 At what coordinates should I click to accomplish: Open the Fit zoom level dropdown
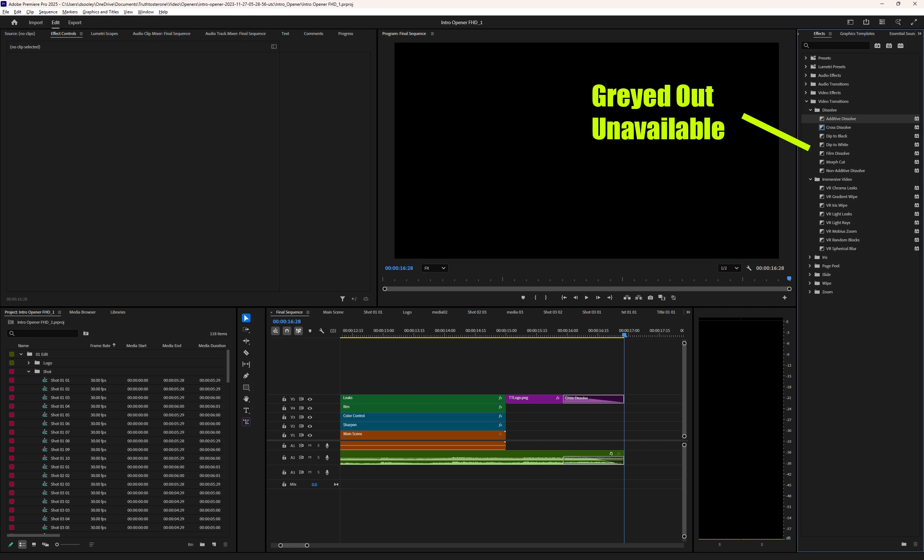(435, 268)
